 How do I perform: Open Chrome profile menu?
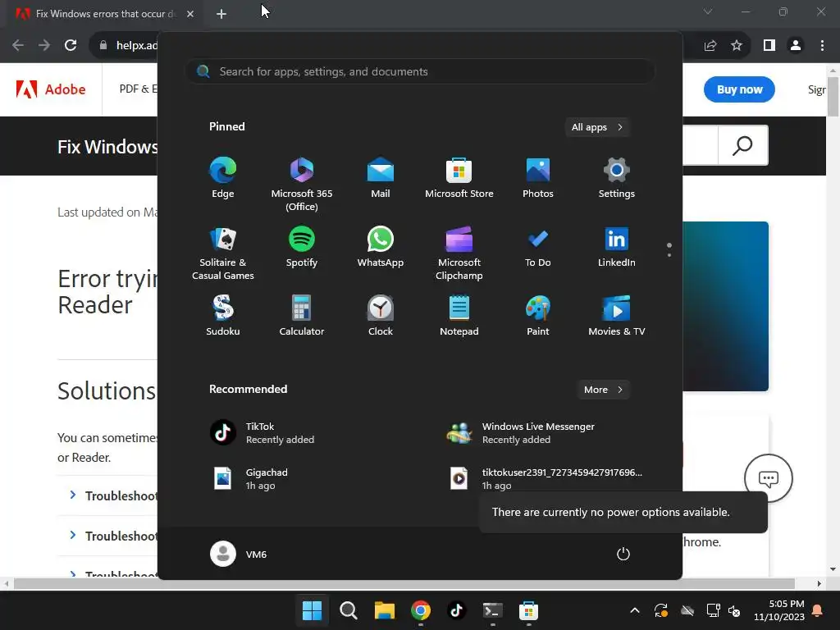[x=796, y=45]
